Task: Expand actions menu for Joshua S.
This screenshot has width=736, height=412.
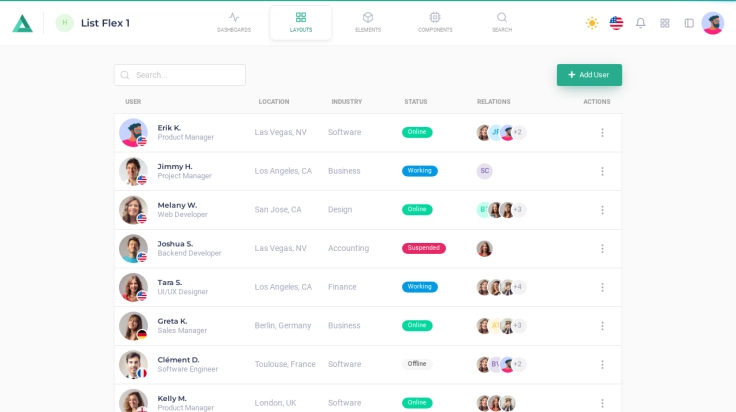Action: [602, 249]
